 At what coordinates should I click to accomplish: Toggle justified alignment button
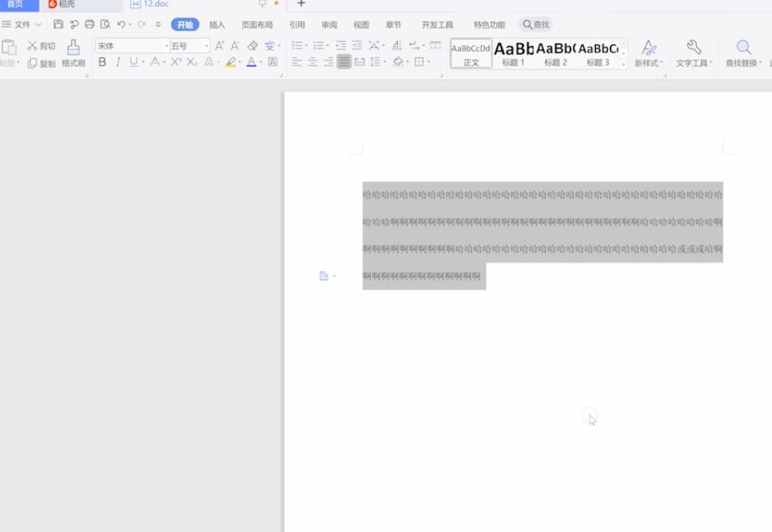344,62
